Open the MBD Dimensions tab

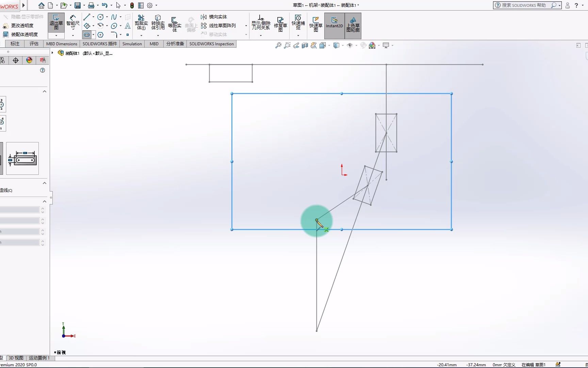(62, 44)
